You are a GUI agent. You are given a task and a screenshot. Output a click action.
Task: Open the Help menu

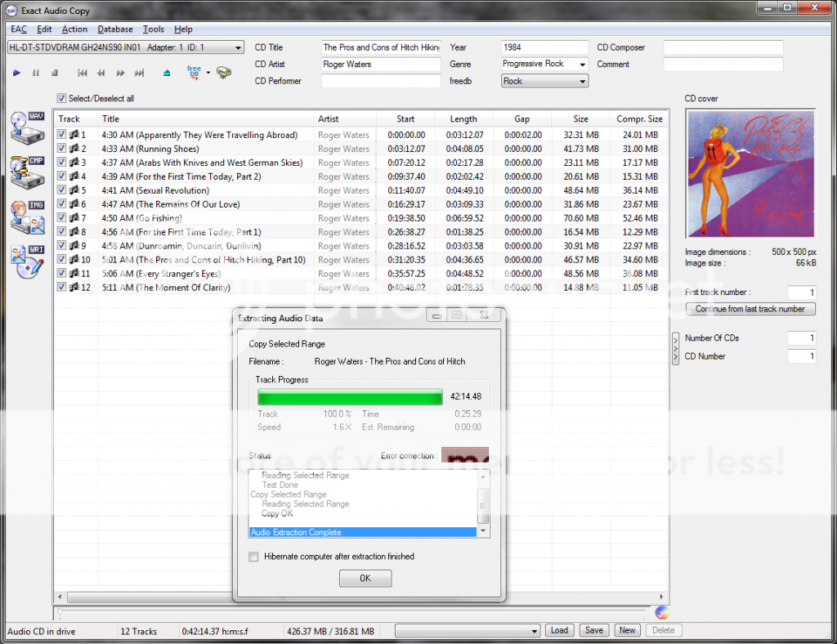pos(183,29)
